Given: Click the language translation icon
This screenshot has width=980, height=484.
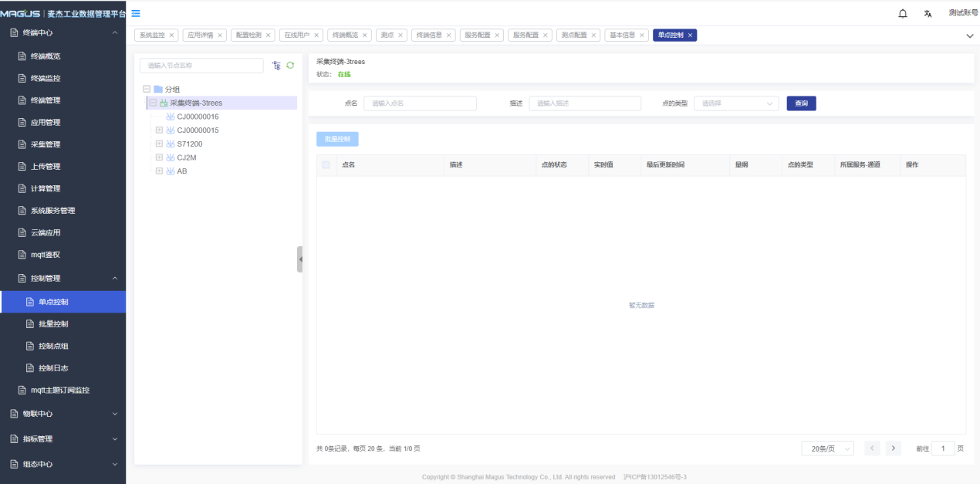Looking at the screenshot, I should [928, 14].
